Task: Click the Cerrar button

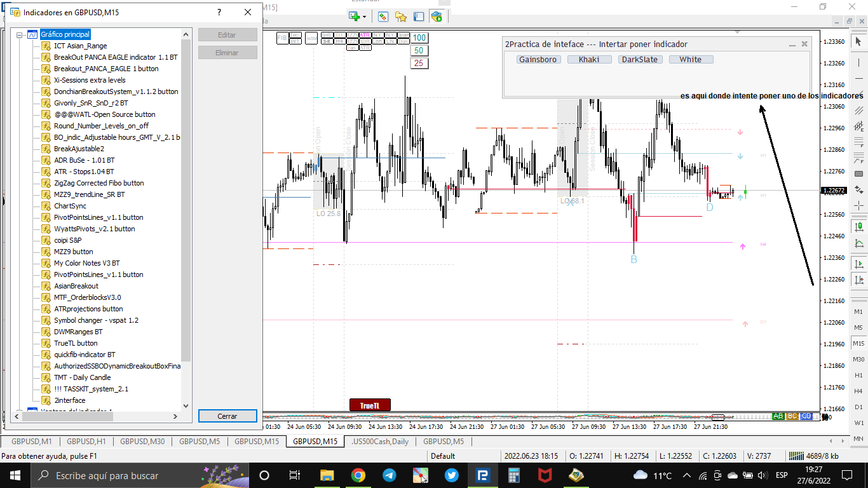Action: click(227, 416)
